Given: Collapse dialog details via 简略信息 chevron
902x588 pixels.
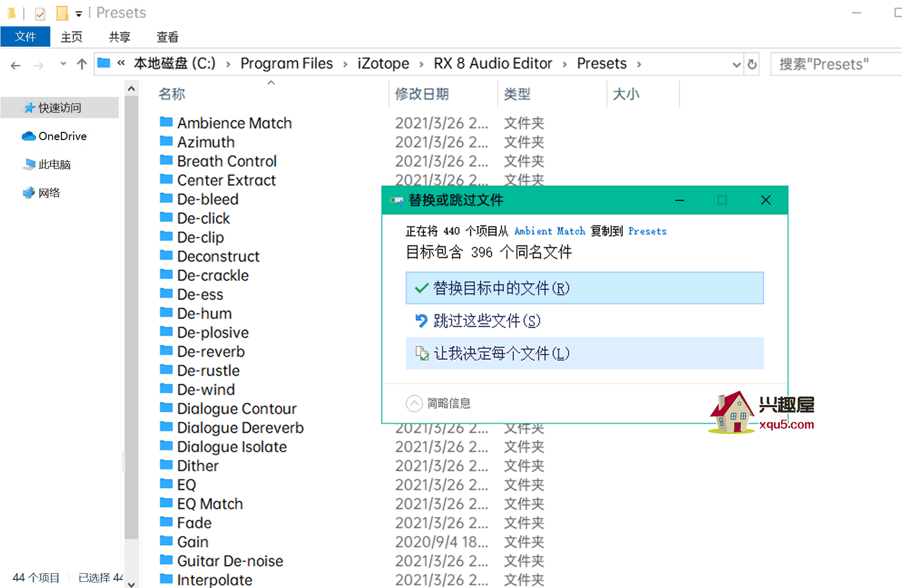Looking at the screenshot, I should point(414,403).
